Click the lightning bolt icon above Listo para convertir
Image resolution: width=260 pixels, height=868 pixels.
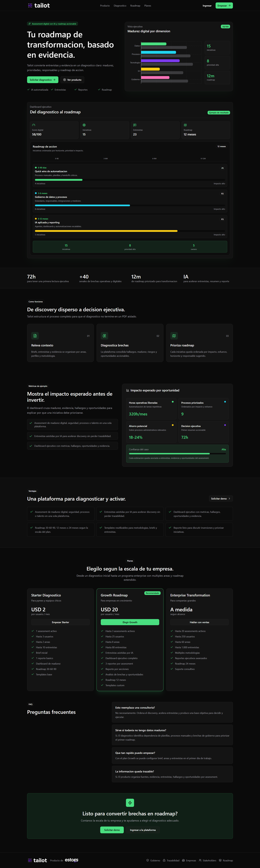(x=130, y=803)
